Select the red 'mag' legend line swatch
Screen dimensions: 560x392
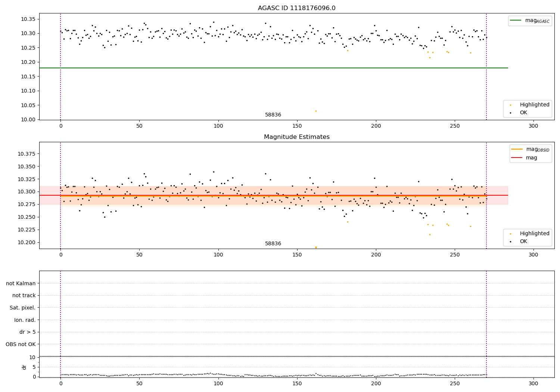[x=517, y=158]
